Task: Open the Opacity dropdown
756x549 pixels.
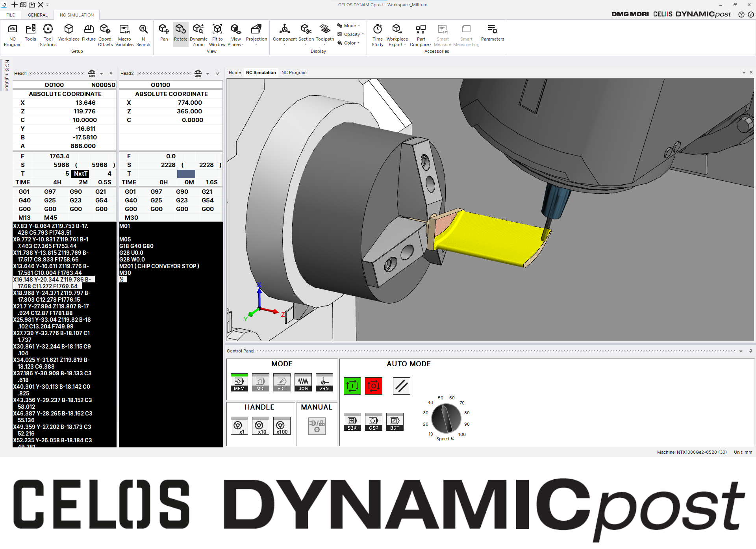Action: pyautogui.click(x=351, y=34)
